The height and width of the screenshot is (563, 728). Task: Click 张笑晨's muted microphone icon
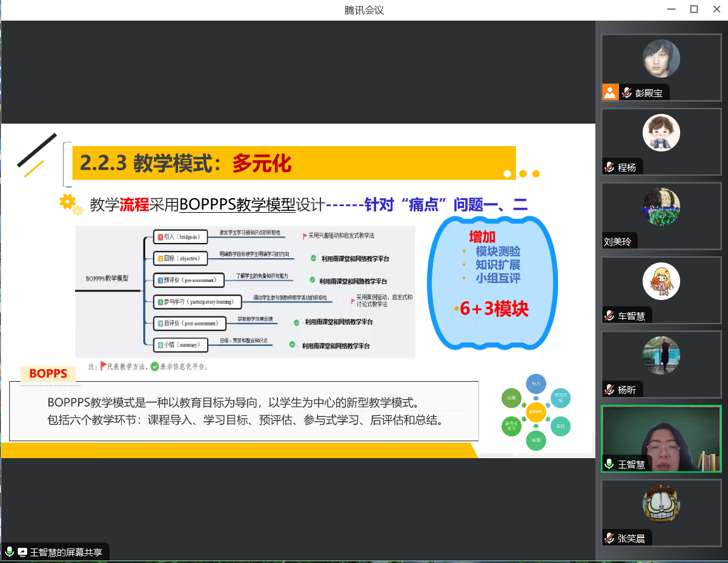[x=609, y=538]
